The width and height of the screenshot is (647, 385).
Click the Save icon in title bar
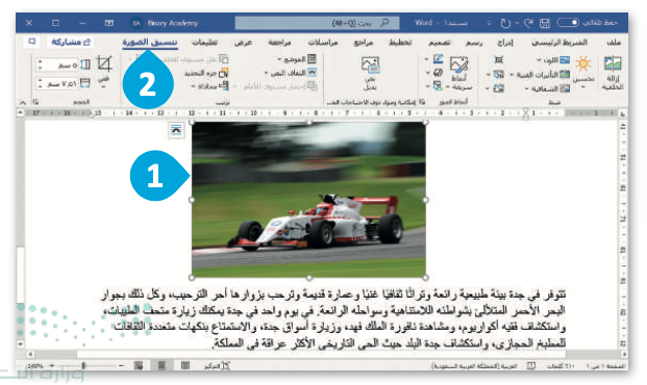point(545,23)
